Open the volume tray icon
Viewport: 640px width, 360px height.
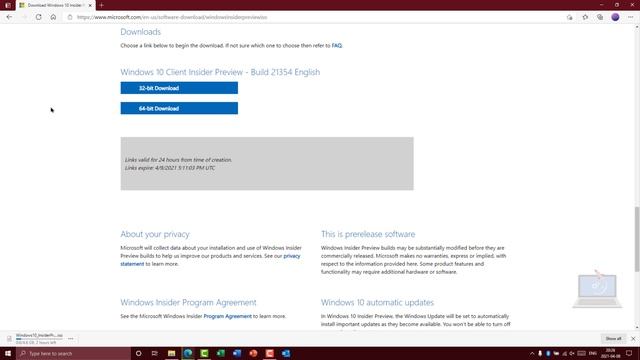click(x=572, y=353)
